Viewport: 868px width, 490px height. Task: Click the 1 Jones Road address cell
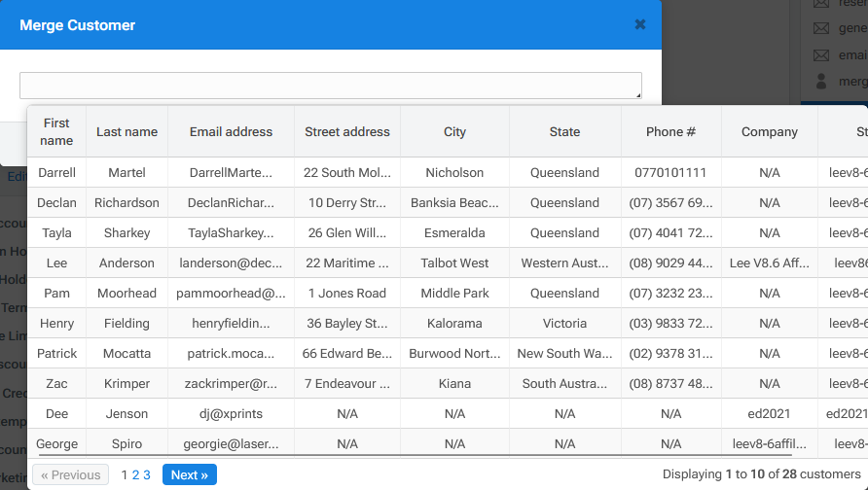(x=347, y=293)
